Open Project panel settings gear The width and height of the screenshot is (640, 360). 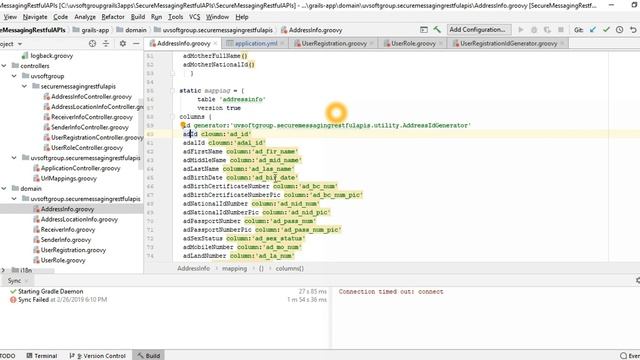coord(122,43)
